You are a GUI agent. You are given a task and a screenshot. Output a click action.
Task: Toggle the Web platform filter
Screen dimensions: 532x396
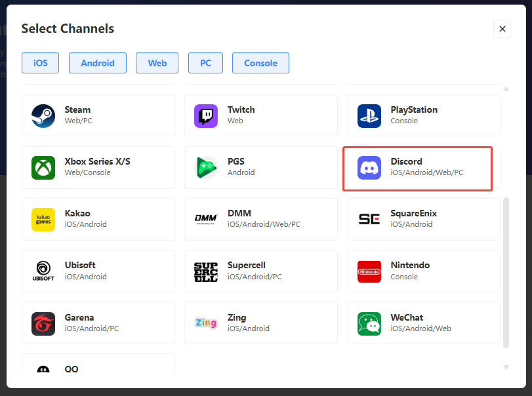[x=157, y=63]
